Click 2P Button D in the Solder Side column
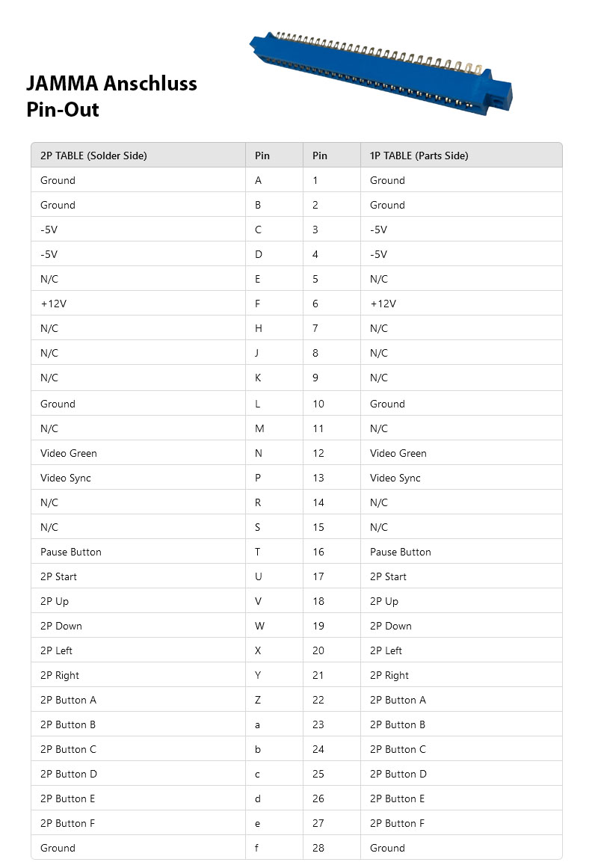The height and width of the screenshot is (868, 598). (x=69, y=774)
